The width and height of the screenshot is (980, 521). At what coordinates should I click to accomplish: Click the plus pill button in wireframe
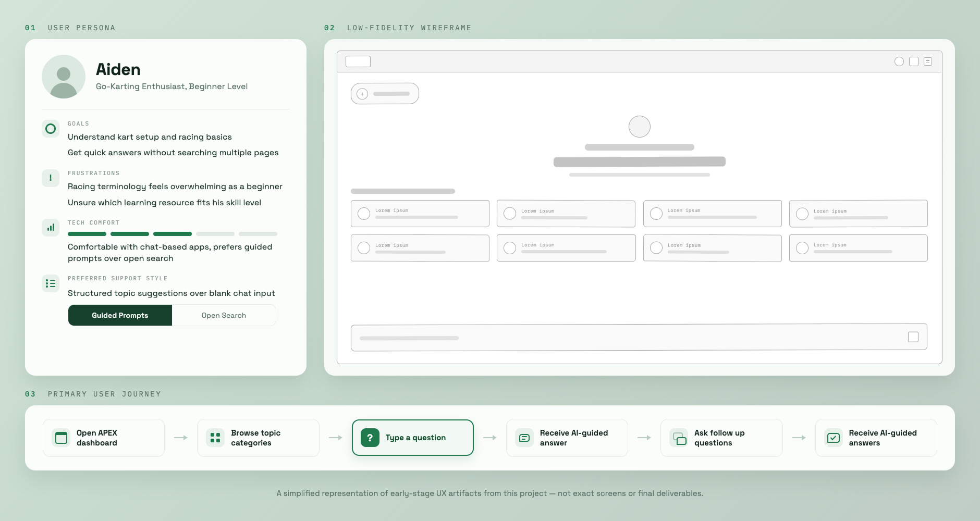tap(385, 94)
